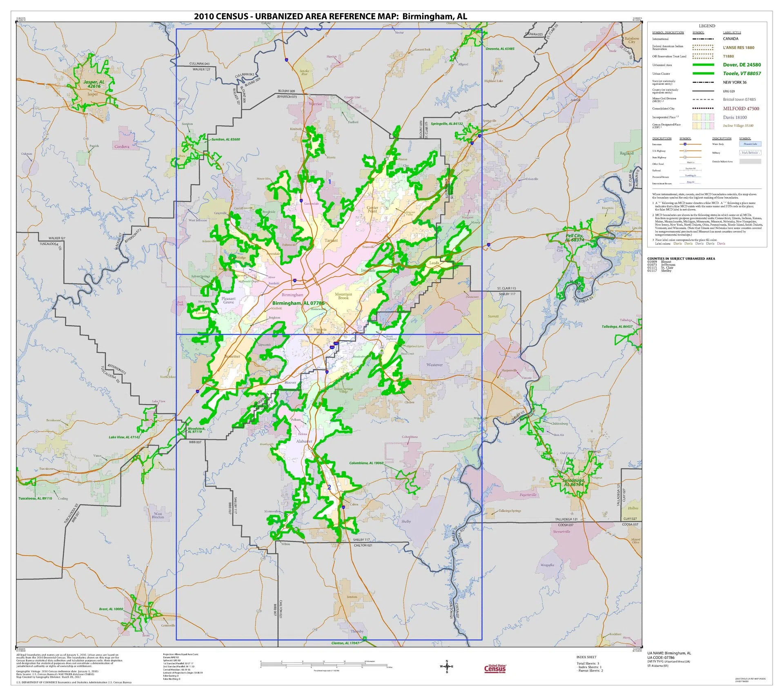Select the 'Sylacauga, AL 86194' label
784x696 pixels.
(574, 483)
